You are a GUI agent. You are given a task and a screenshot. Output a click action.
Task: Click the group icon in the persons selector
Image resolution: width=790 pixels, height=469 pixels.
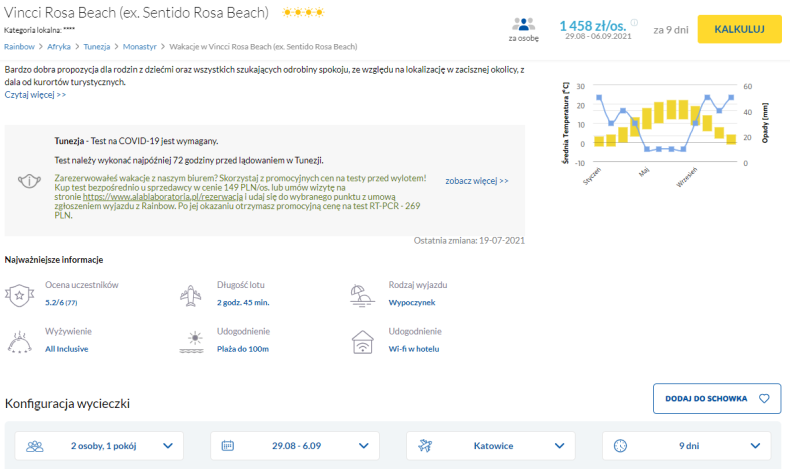coord(35,446)
